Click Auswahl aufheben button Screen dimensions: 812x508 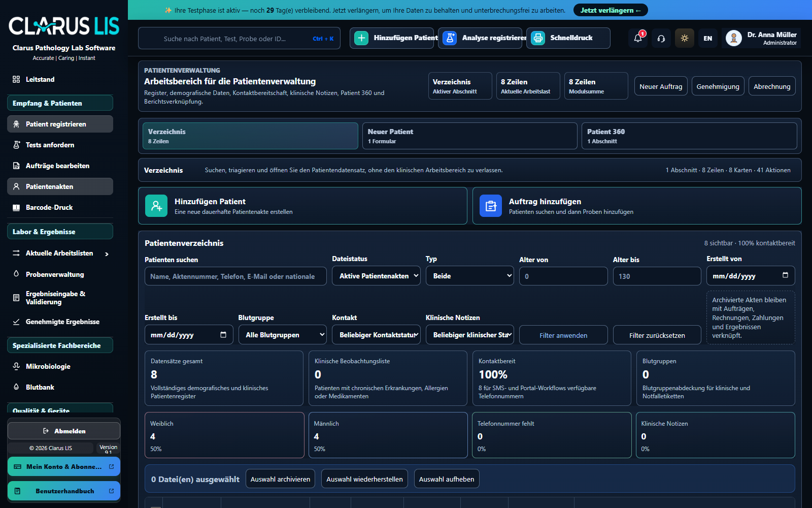pyautogui.click(x=447, y=479)
